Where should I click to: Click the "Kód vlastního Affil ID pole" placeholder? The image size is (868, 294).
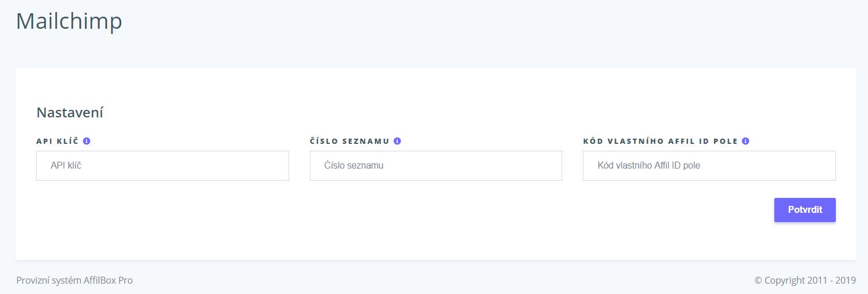649,166
